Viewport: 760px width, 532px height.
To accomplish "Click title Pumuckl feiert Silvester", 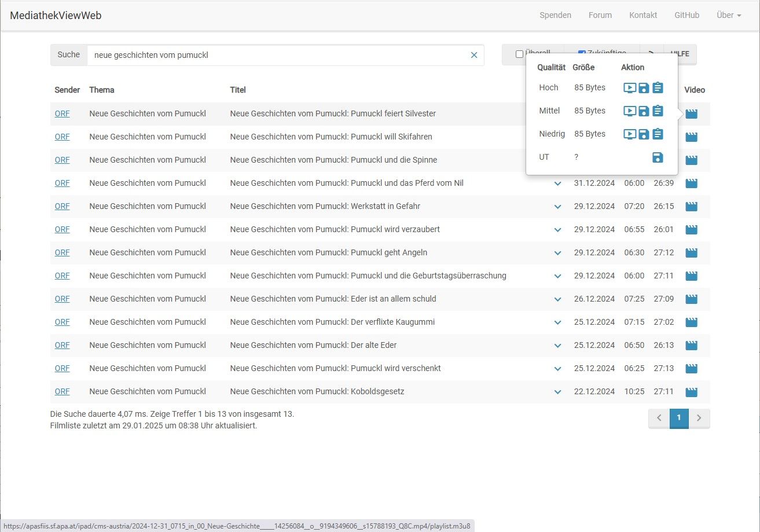I will 333,113.
